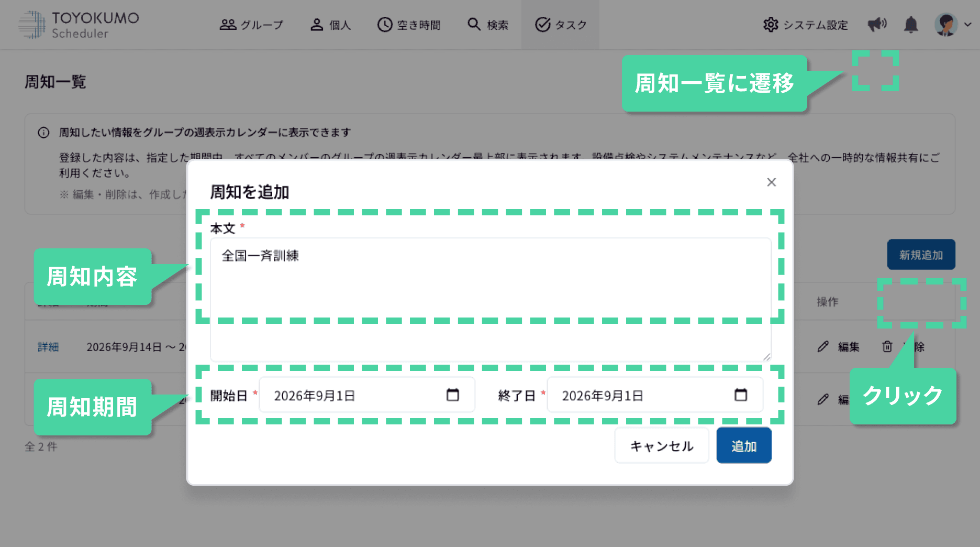Click the 全 2 件 count text
The width and height of the screenshot is (980, 547).
[x=41, y=446]
